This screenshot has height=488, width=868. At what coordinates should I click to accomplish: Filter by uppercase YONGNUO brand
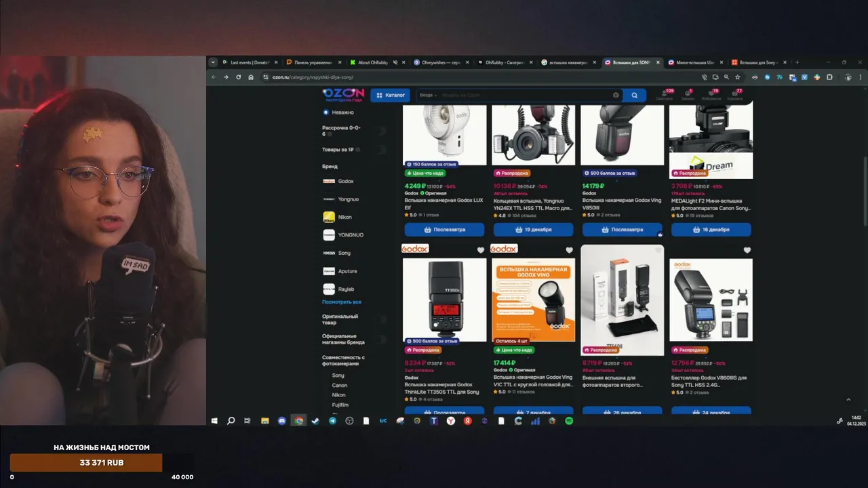tap(343, 235)
